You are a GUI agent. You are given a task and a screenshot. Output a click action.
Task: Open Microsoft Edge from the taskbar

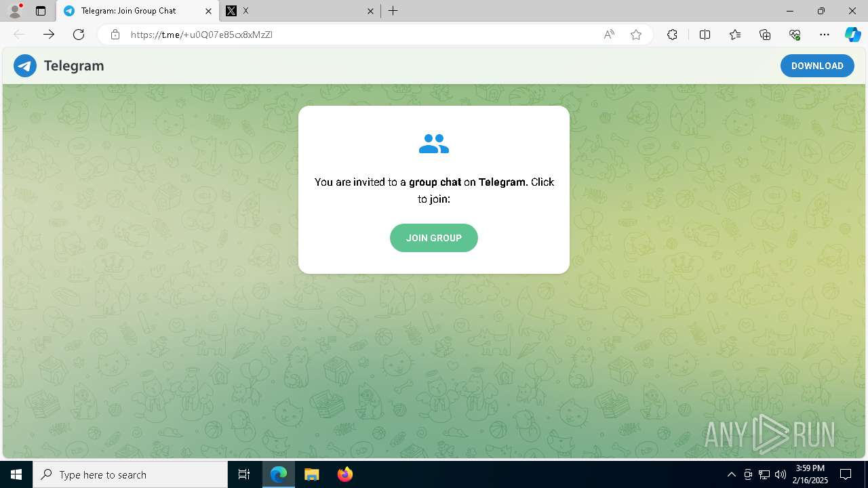point(279,474)
